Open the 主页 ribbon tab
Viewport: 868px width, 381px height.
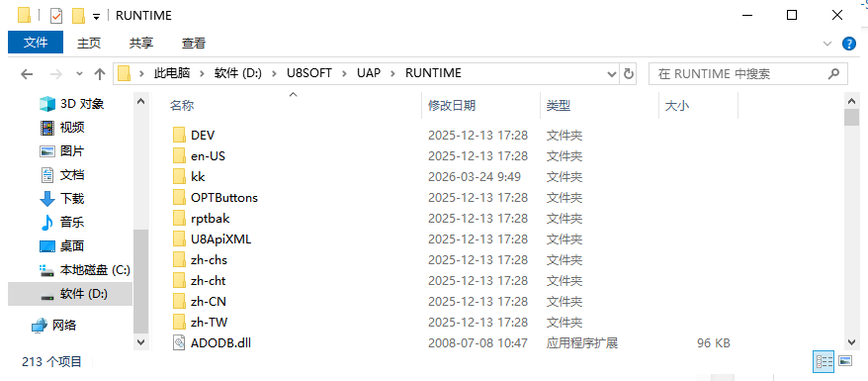(x=89, y=43)
